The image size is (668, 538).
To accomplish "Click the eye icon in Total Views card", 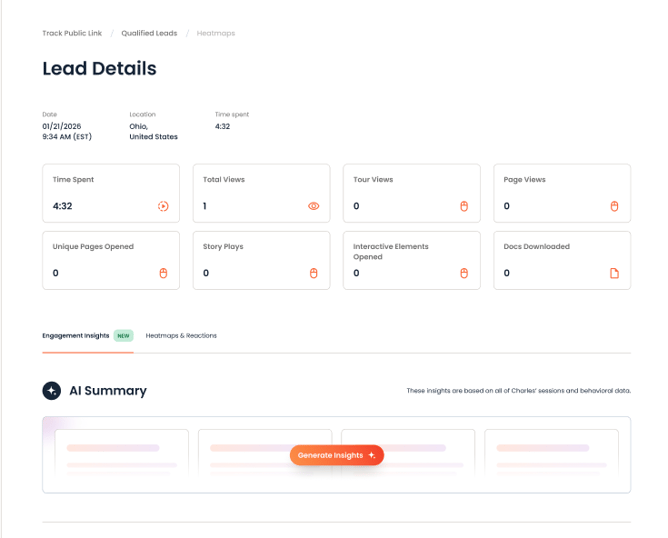I will pyautogui.click(x=314, y=206).
